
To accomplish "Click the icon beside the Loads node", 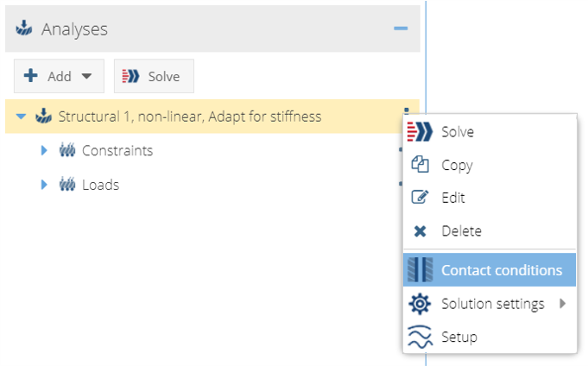I will click(x=67, y=185).
